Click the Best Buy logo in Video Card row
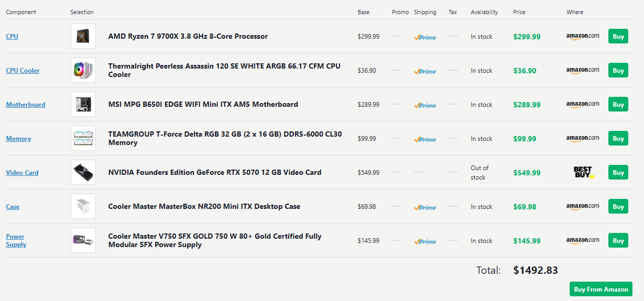 coord(584,172)
